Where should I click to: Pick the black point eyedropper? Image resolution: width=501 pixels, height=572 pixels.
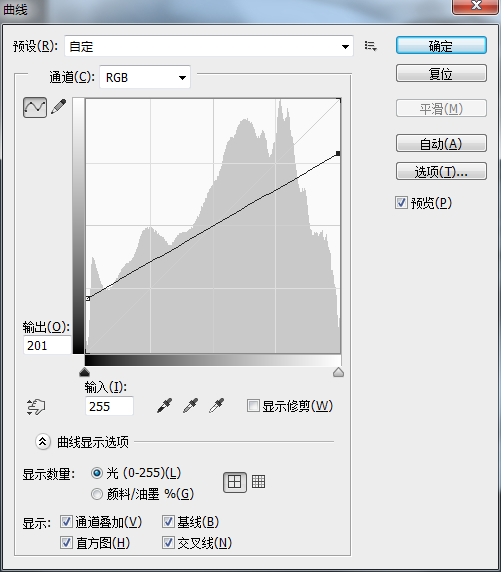[x=165, y=406]
